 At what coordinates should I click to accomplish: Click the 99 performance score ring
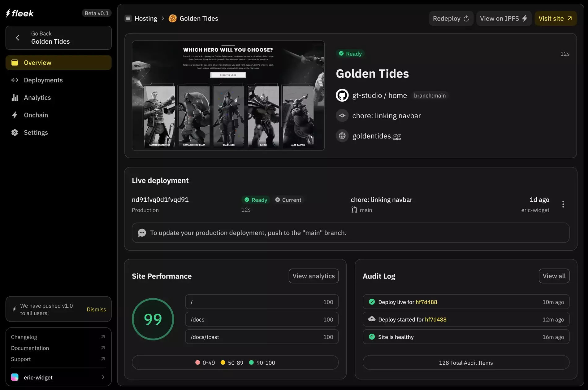click(153, 319)
